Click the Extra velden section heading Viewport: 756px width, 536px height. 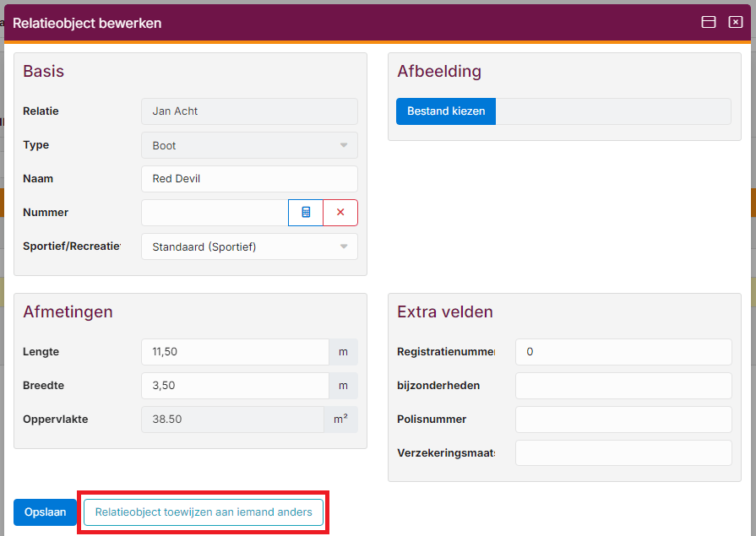(x=444, y=311)
